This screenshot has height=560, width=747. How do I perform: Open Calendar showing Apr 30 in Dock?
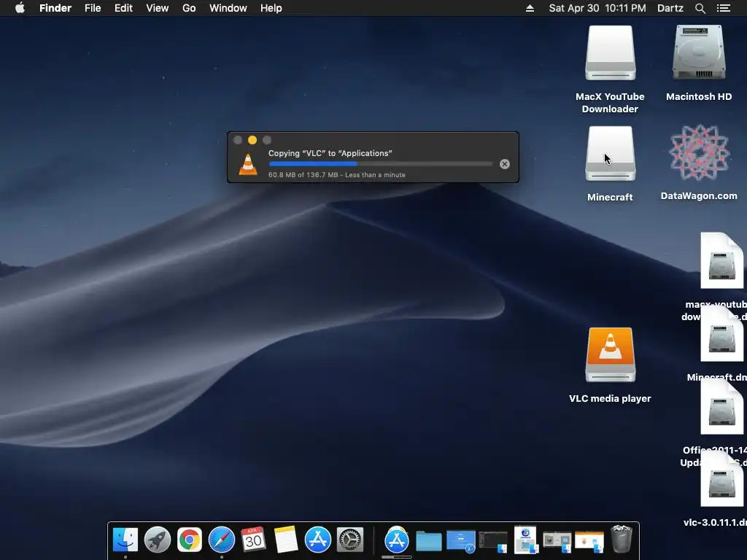coord(253,540)
